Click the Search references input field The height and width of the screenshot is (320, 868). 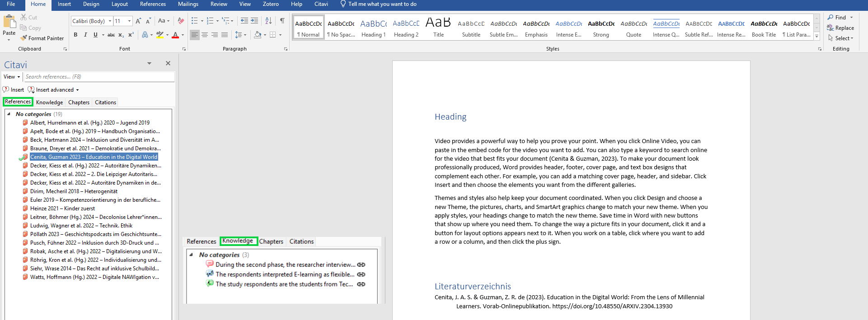(99, 77)
